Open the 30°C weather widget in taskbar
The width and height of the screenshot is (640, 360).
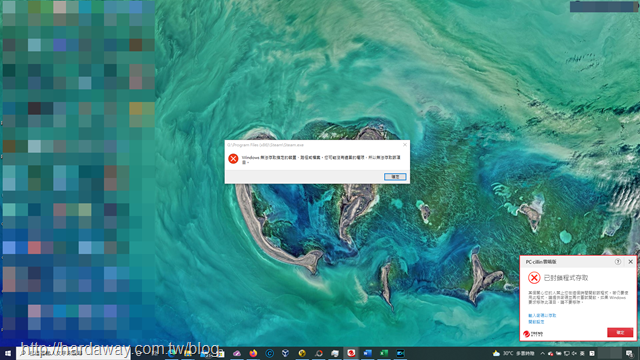[x=513, y=353]
